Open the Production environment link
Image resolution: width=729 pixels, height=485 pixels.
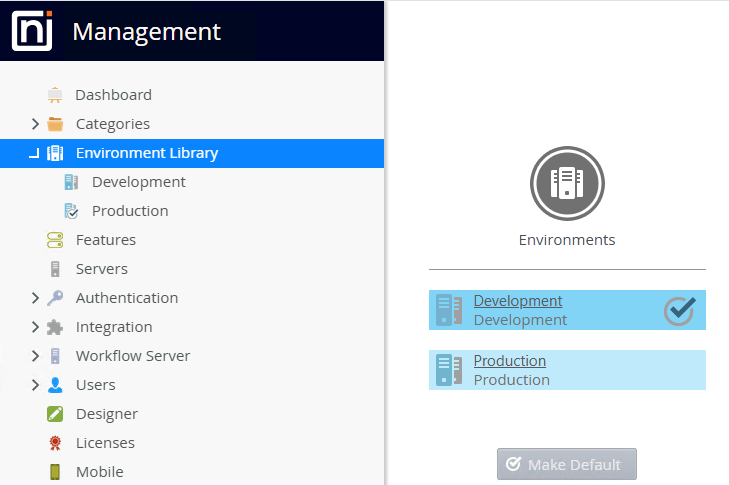tap(509, 361)
